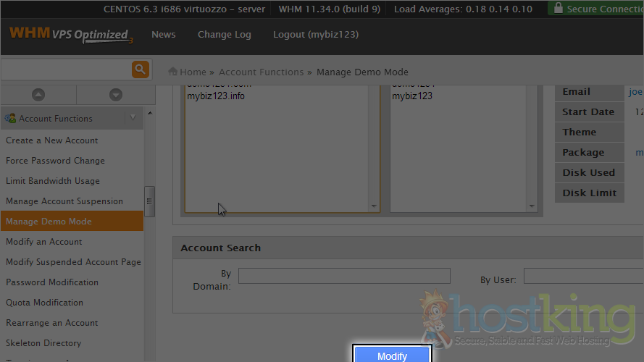
Task: Open the News menu item
Action: [163, 34]
